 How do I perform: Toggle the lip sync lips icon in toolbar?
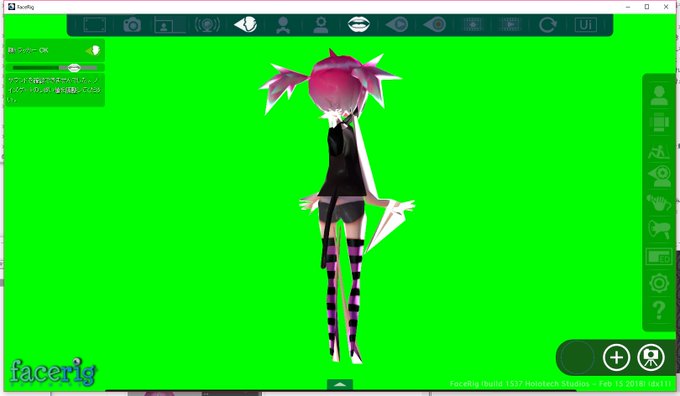359,25
